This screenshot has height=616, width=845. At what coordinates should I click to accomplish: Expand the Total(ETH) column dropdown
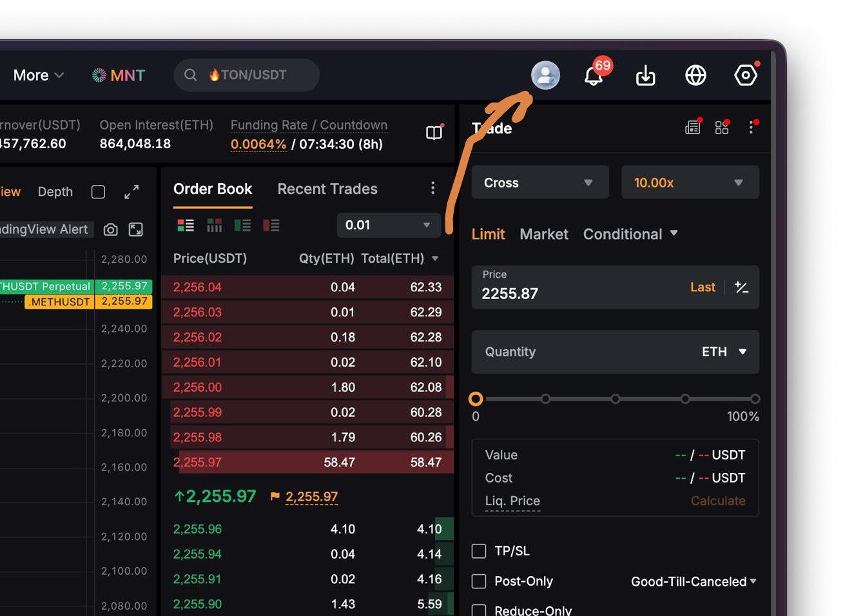(435, 258)
